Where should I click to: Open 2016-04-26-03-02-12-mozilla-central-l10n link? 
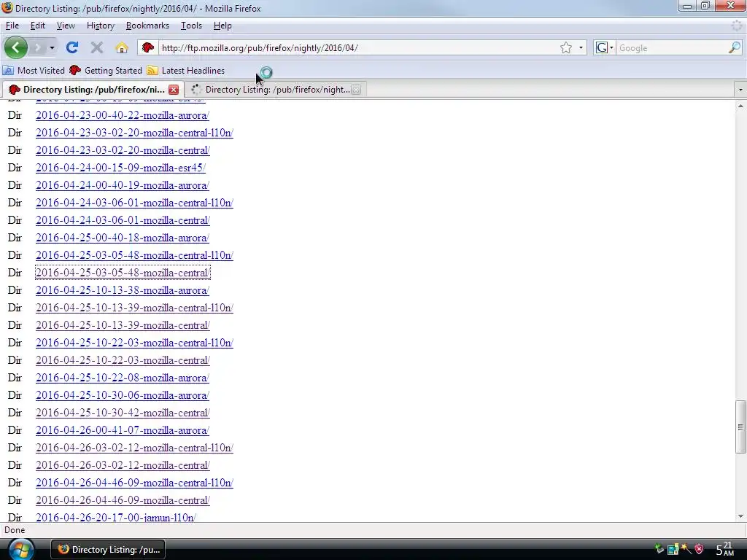tap(134, 448)
